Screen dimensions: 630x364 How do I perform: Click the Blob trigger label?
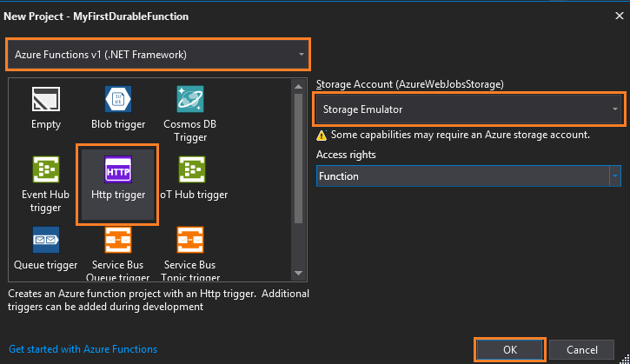pos(118,124)
